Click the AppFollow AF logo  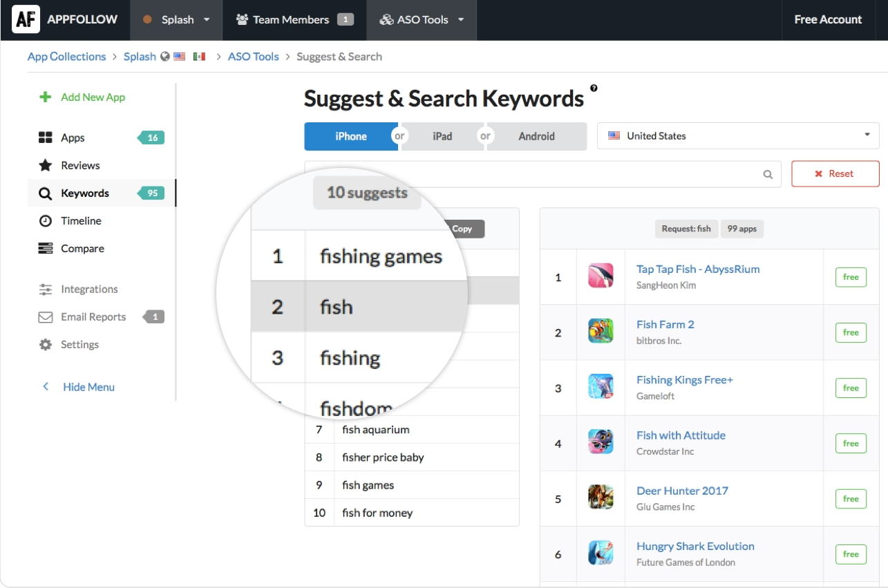point(26,19)
